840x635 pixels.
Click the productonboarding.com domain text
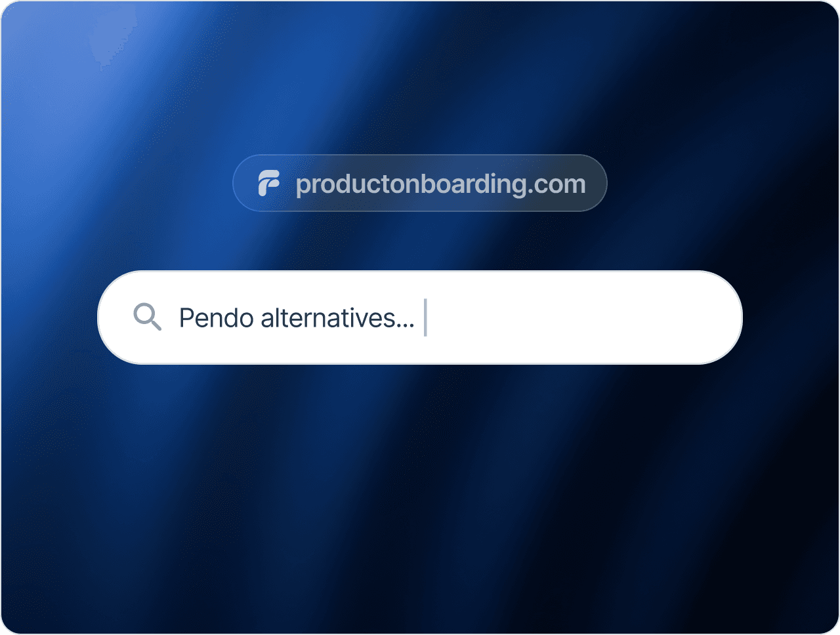pos(440,184)
